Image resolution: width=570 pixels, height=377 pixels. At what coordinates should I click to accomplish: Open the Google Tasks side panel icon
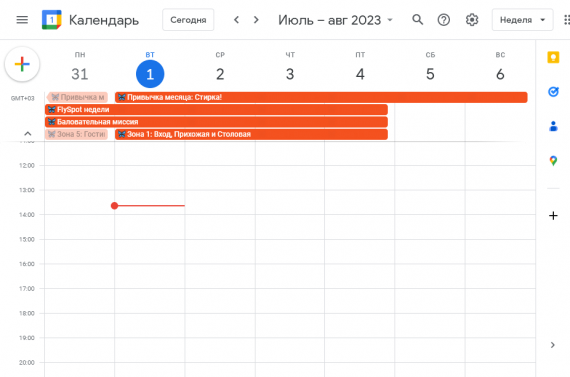553,92
